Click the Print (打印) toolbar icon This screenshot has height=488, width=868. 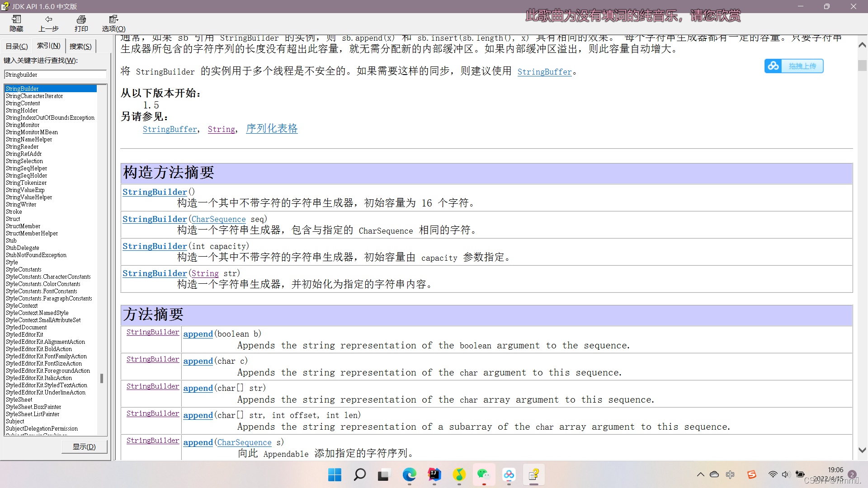tap(81, 23)
